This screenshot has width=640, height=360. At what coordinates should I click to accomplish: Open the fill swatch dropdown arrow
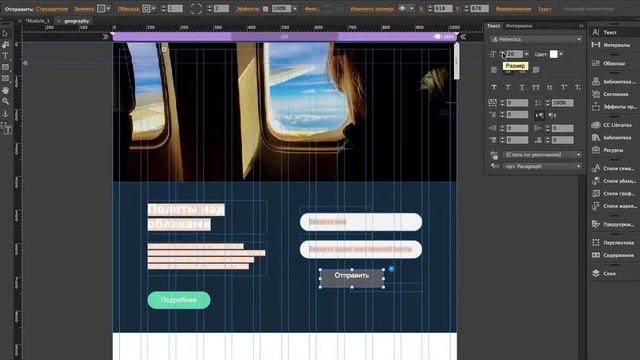coord(108,9)
